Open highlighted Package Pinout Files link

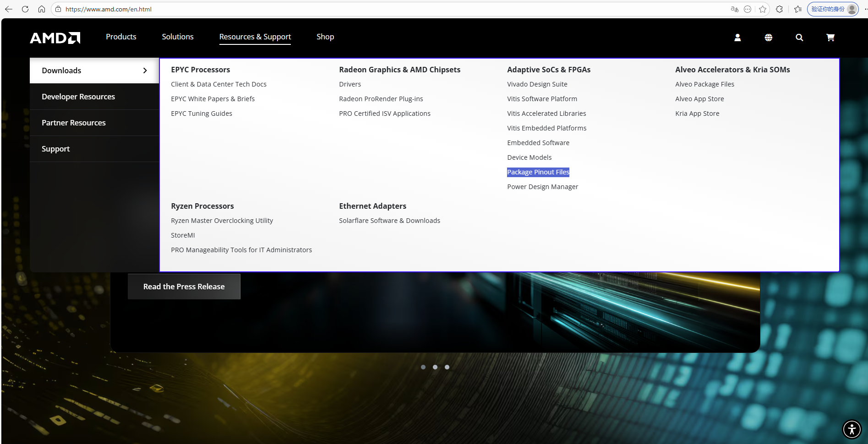pyautogui.click(x=538, y=172)
